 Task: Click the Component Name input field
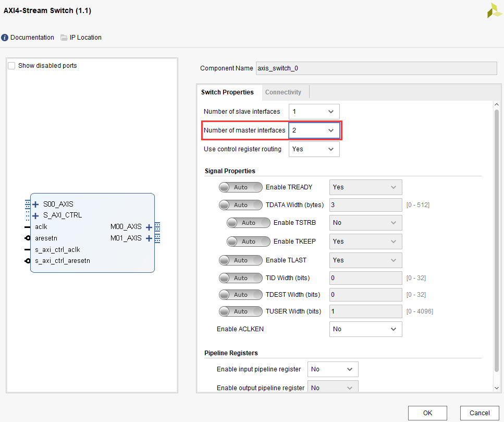click(376, 68)
